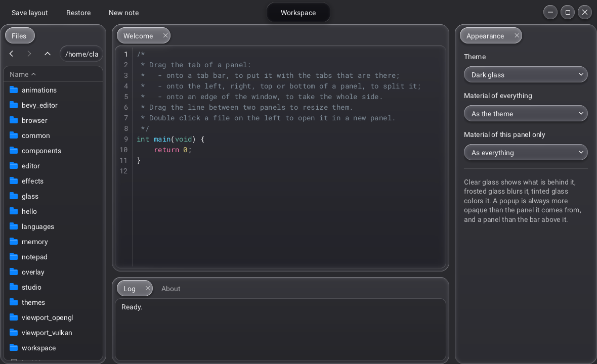This screenshot has width=597, height=364.
Task: Close the Appearance tab
Action: point(517,35)
